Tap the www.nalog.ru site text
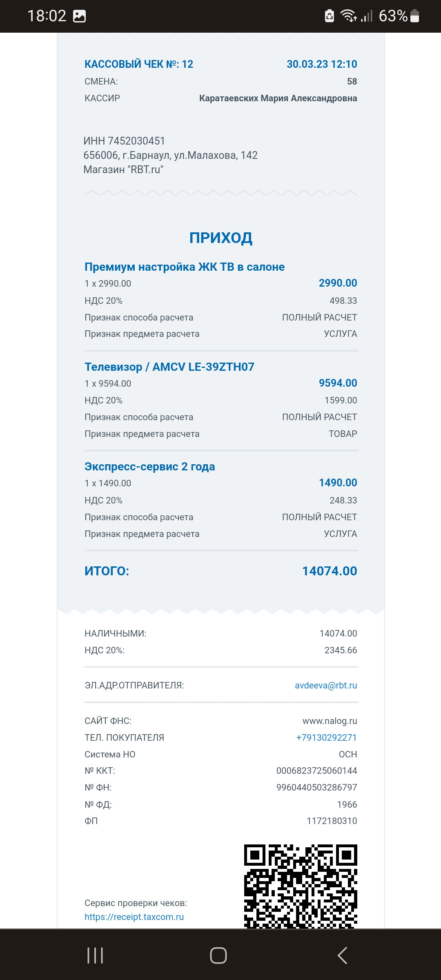 click(330, 721)
